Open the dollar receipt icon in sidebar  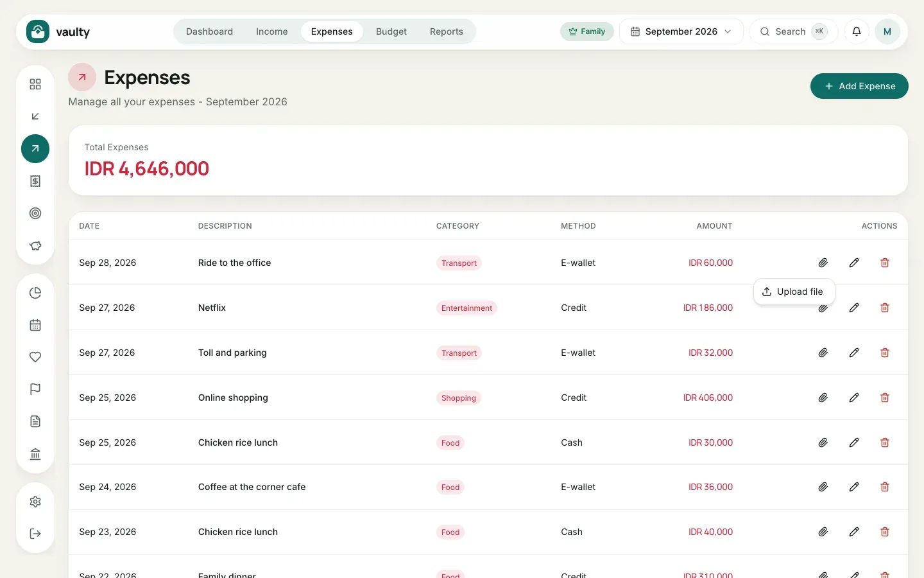35,181
